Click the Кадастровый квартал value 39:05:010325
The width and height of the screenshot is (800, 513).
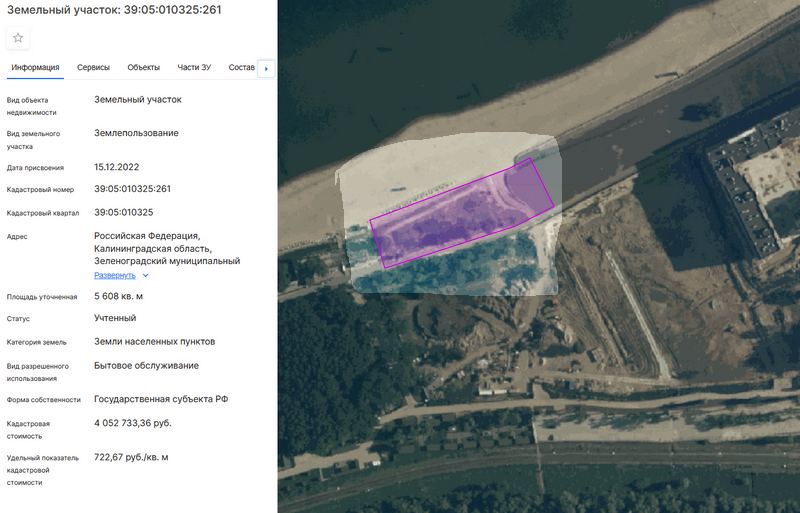[x=123, y=212]
